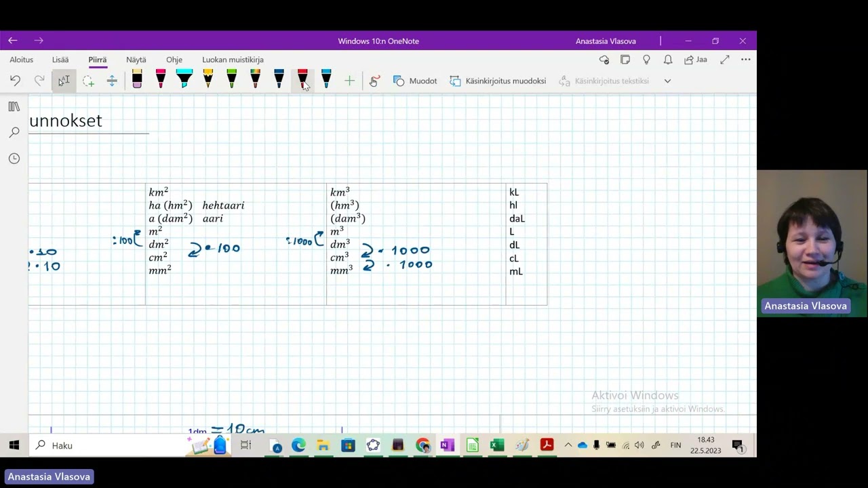The width and height of the screenshot is (868, 488).
Task: Open the more options ellipsis menu
Action: (x=745, y=60)
